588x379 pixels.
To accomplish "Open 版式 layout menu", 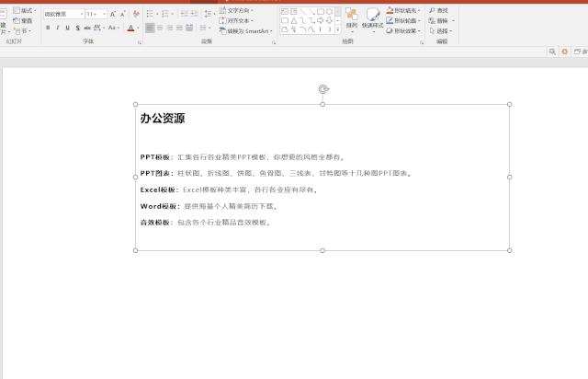I will (25, 10).
